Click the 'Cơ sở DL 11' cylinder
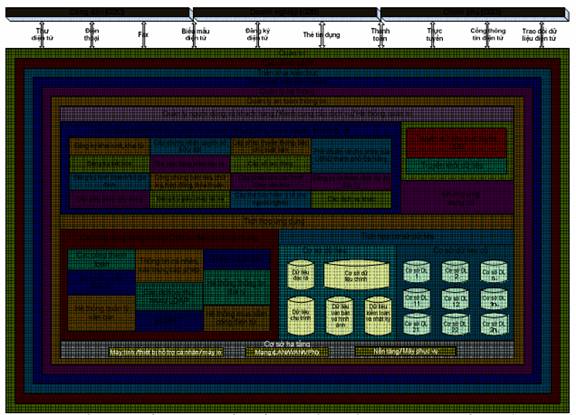Screen dimensions: 576x415 (x=417, y=299)
